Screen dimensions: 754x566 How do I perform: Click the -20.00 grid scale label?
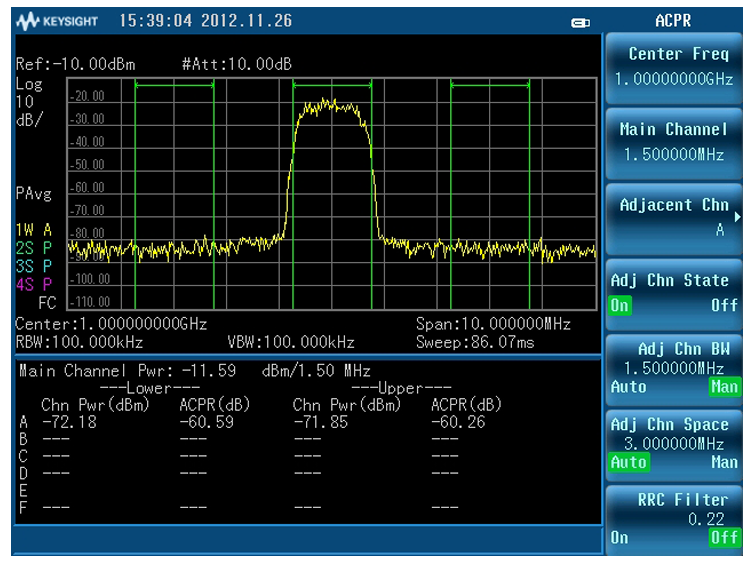88,96
